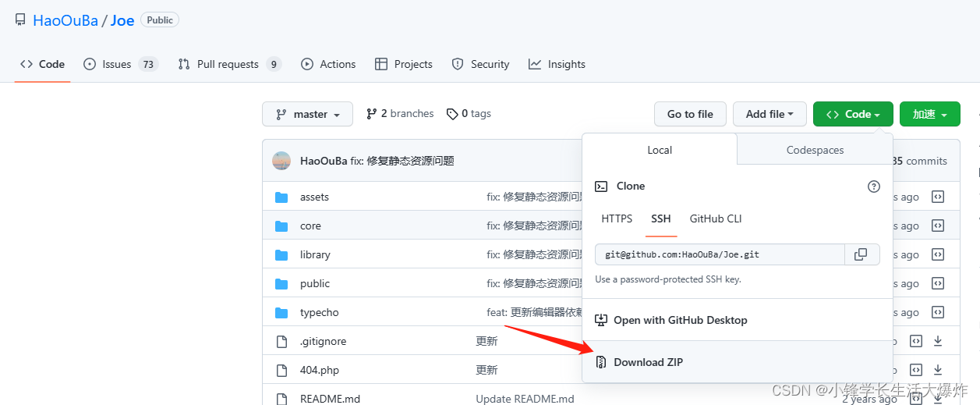Click the code icon on typecho row
This screenshot has height=405, width=980.
pos(938,312)
